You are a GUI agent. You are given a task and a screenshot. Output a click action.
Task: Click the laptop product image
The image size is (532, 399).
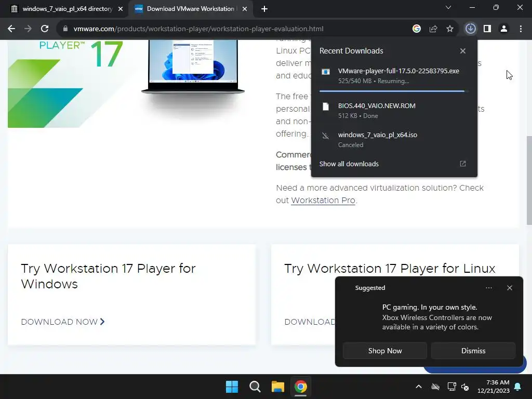193,66
